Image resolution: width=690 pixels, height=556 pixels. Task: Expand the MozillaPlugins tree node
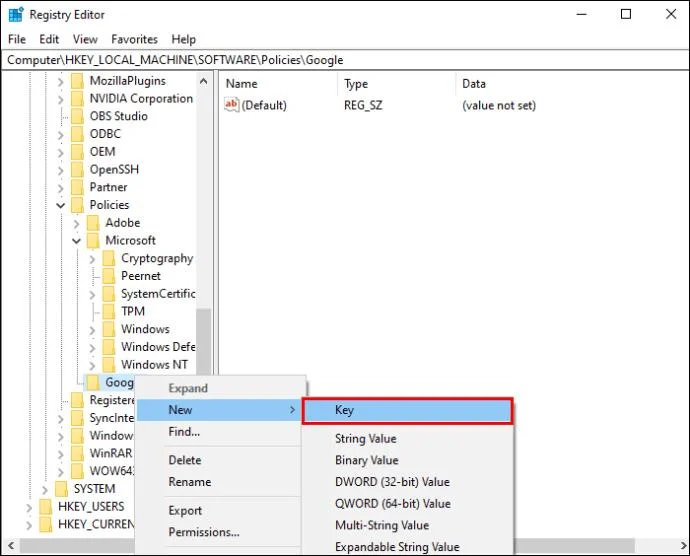(x=61, y=82)
